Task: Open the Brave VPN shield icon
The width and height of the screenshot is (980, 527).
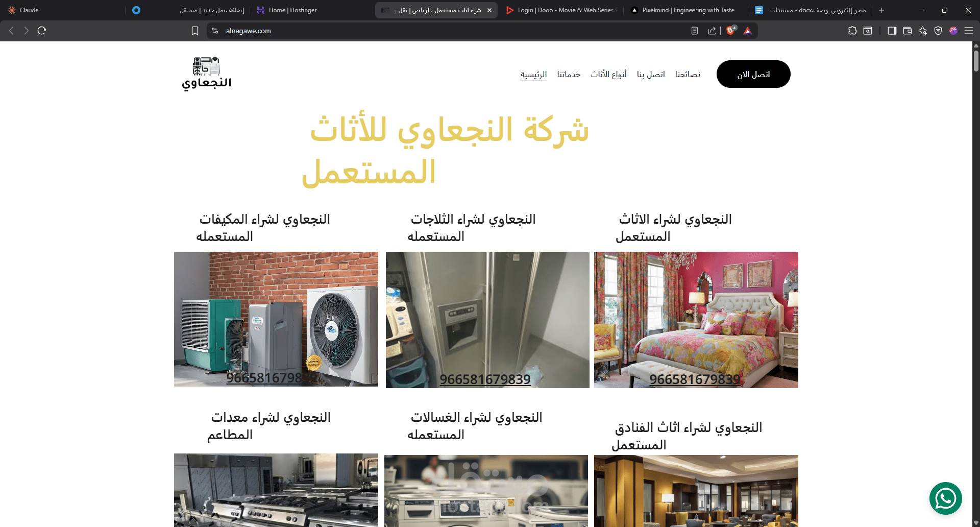Action: point(938,31)
